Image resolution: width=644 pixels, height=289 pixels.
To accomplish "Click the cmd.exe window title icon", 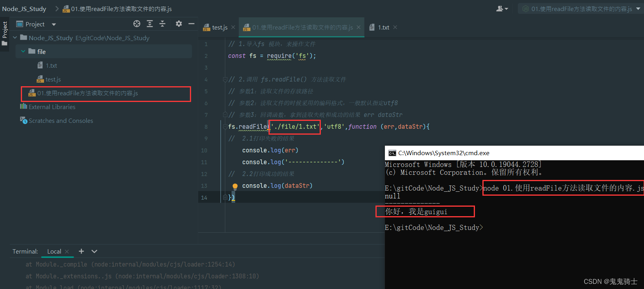I will pos(392,153).
